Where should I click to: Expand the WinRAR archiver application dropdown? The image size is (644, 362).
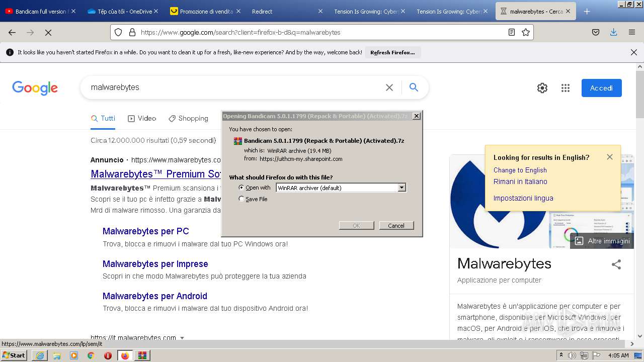401,188
